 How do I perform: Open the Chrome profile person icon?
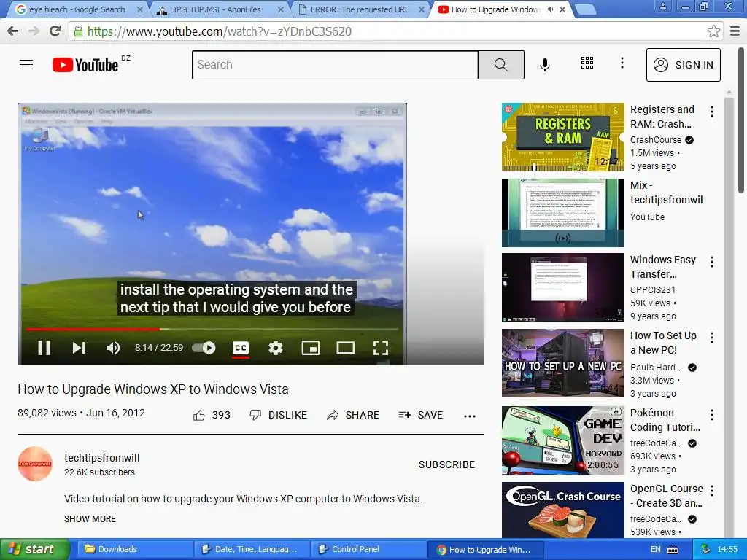[662, 7]
